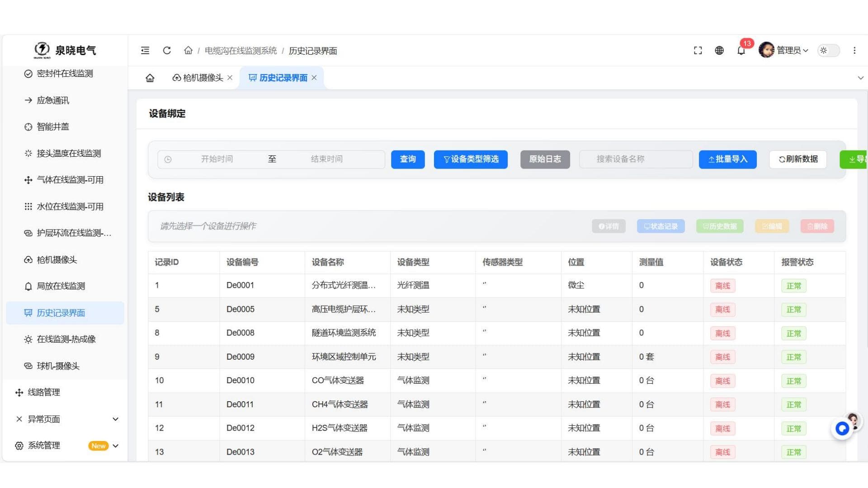Click the home icon in the breadcrumb
The image size is (868, 488).
tap(188, 51)
